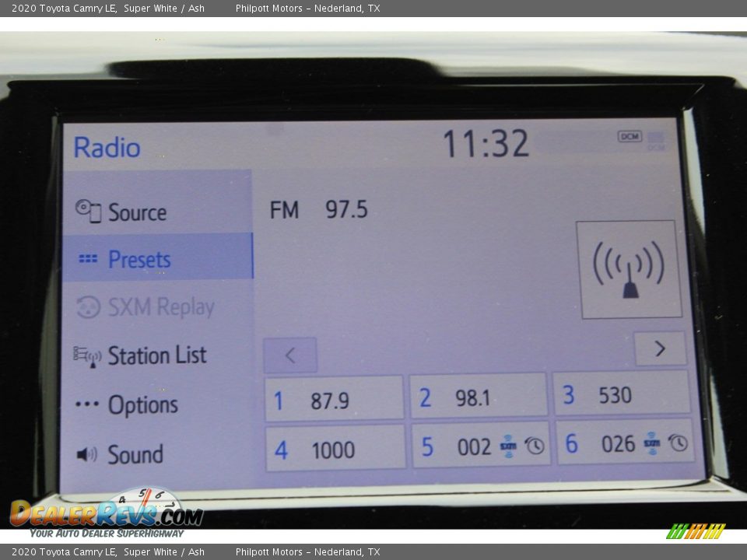Open the Options menu item
Image resolution: width=747 pixels, height=560 pixels.
(x=157, y=404)
